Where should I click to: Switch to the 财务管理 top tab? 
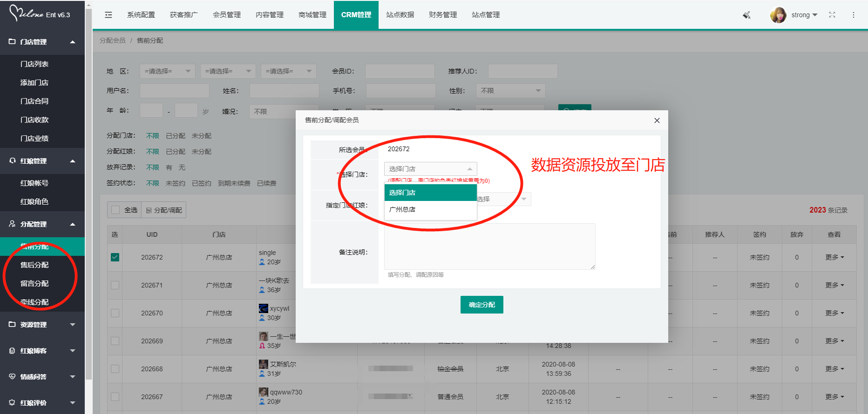442,15
